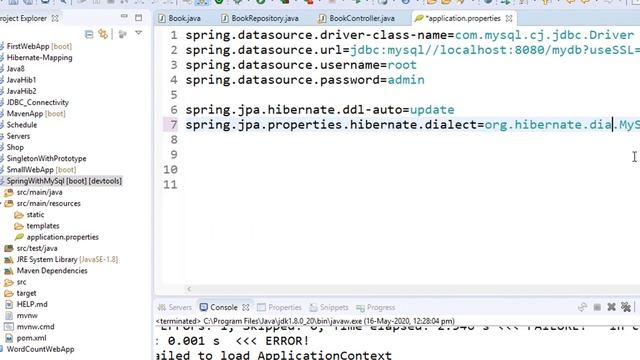
Task: Select MavenApp project
Action: point(36,114)
